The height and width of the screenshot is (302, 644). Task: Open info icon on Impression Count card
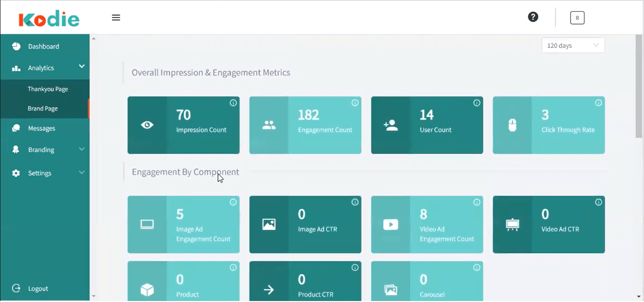click(233, 103)
